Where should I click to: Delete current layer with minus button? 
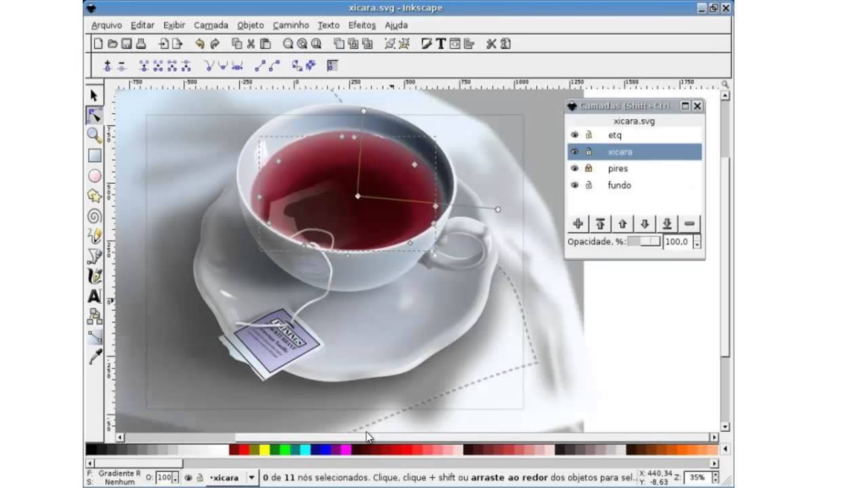pos(690,224)
